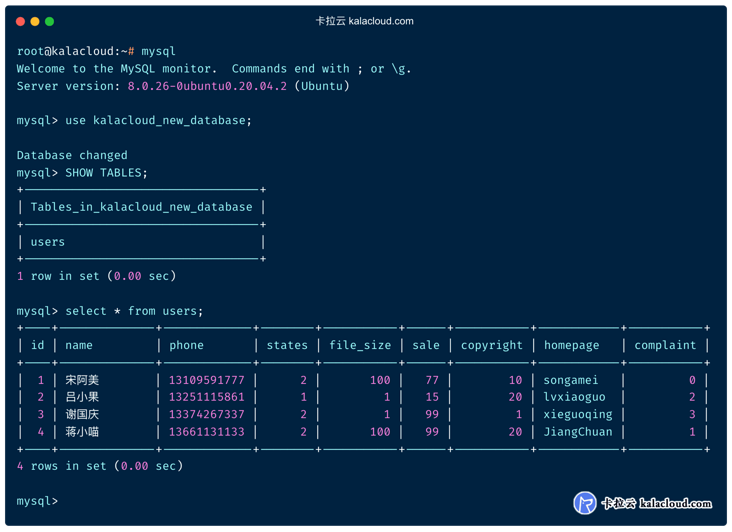The image size is (732, 532).
Task: Click the name cell 宋阿美
Action: point(82,380)
